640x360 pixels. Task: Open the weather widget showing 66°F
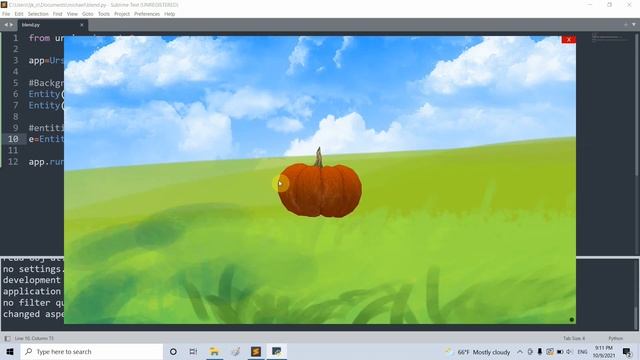click(478, 352)
